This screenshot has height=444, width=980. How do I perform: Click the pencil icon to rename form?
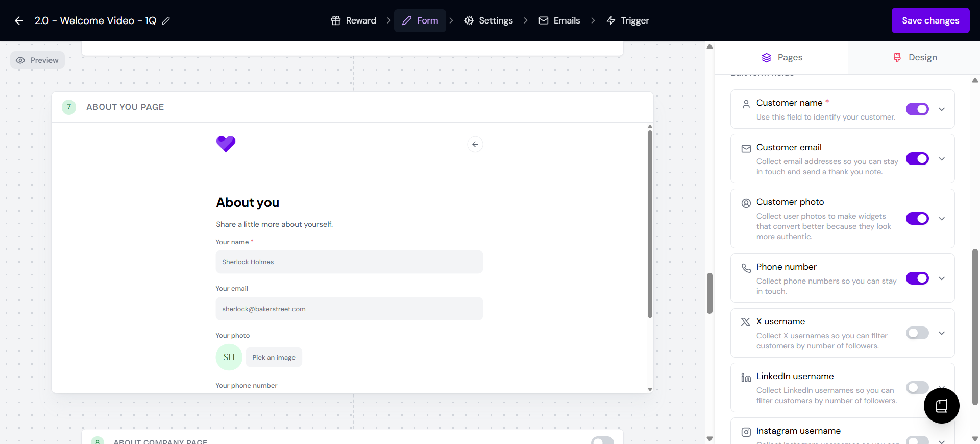(166, 21)
